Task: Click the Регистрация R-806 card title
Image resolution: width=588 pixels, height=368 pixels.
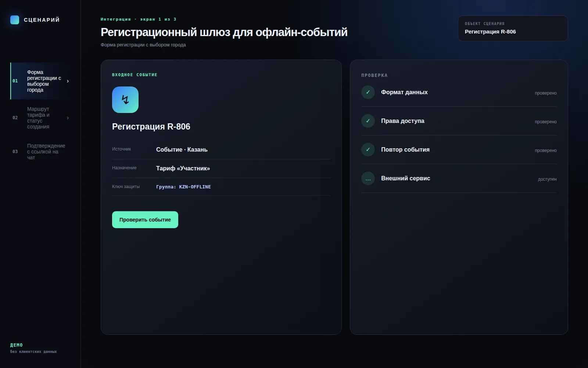Action: pyautogui.click(x=151, y=127)
